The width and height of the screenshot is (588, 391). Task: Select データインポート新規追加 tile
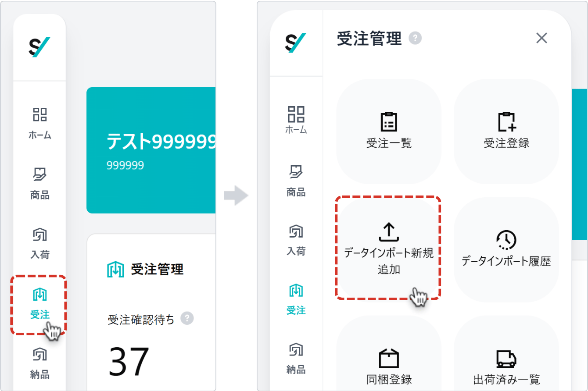[389, 249]
